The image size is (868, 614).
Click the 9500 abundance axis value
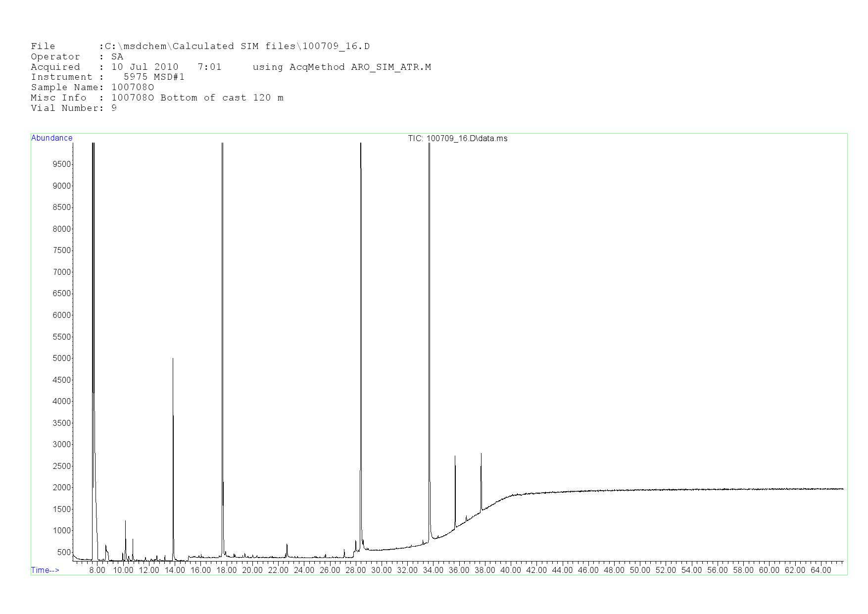(61, 164)
